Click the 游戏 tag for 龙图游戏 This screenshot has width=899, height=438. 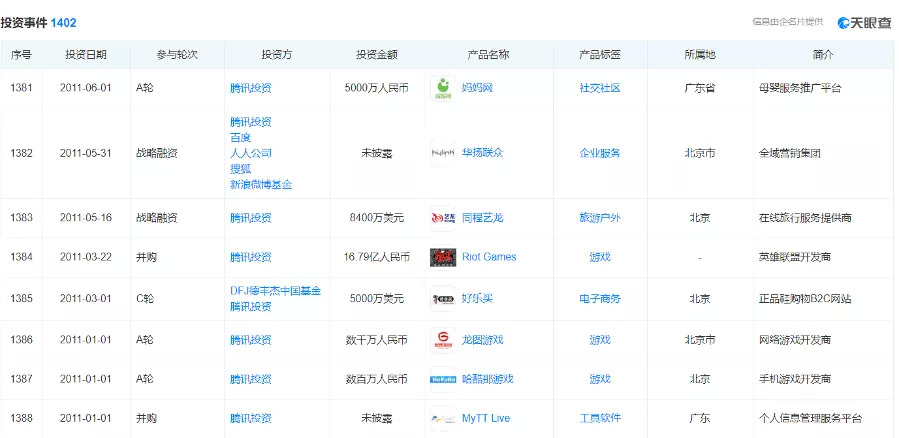point(600,340)
